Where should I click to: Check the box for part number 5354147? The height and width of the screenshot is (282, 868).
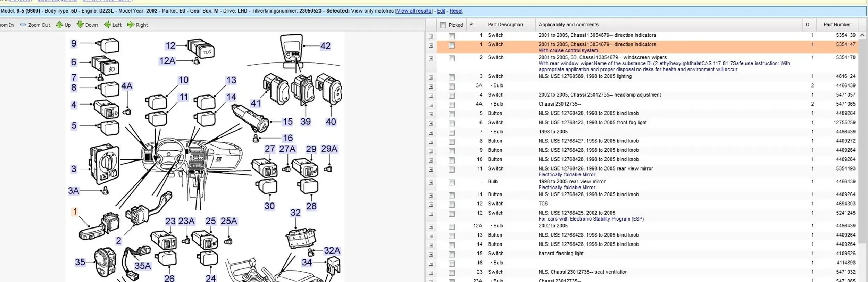tap(451, 45)
